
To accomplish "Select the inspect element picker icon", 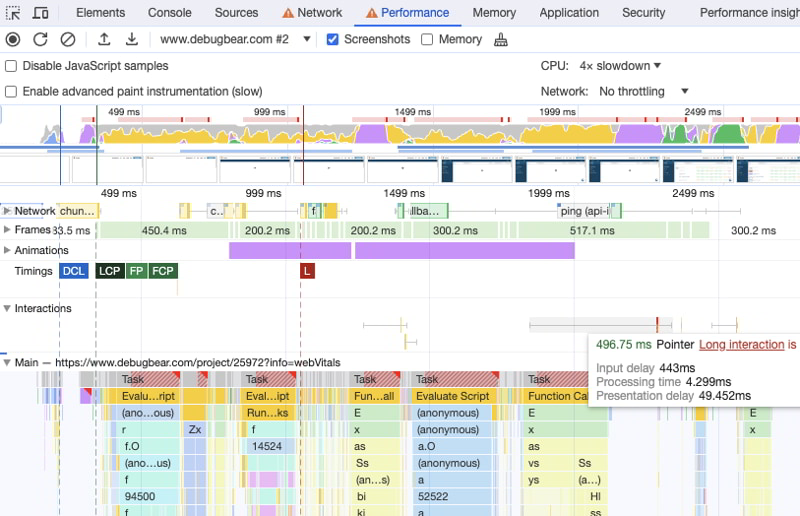I will coord(13,13).
